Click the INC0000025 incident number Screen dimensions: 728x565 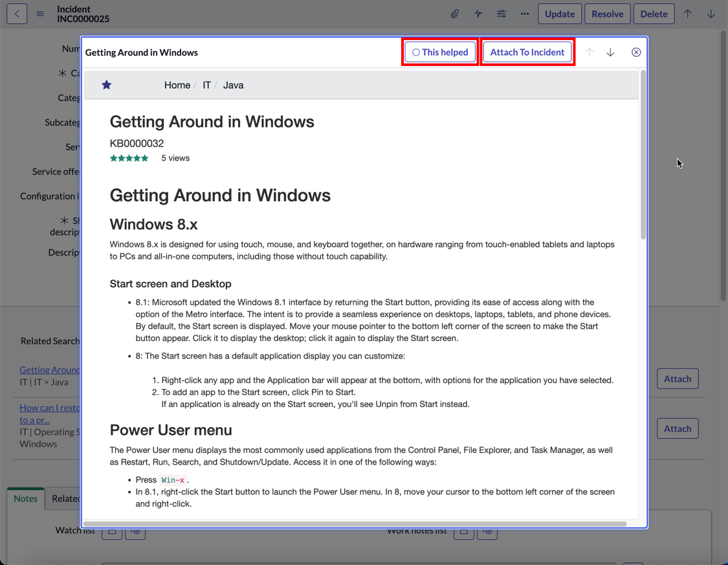pos(83,19)
